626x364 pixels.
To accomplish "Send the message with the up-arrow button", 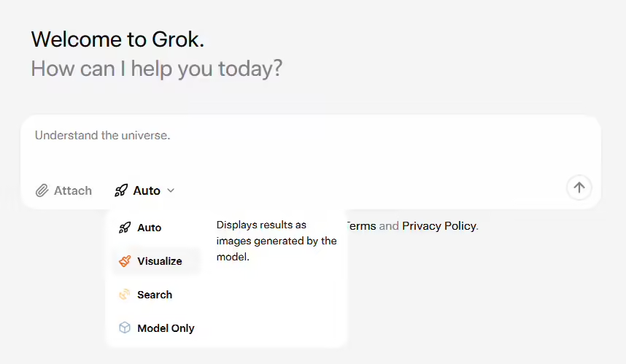I will click(x=579, y=187).
